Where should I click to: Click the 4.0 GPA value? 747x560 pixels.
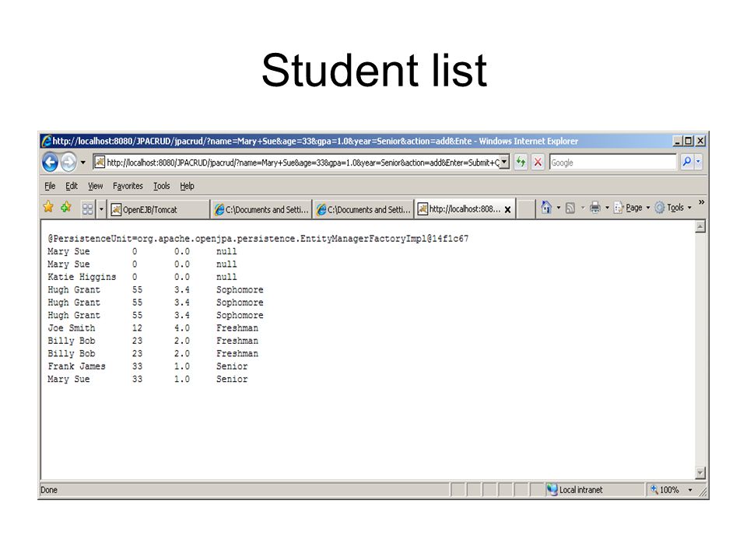(181, 328)
